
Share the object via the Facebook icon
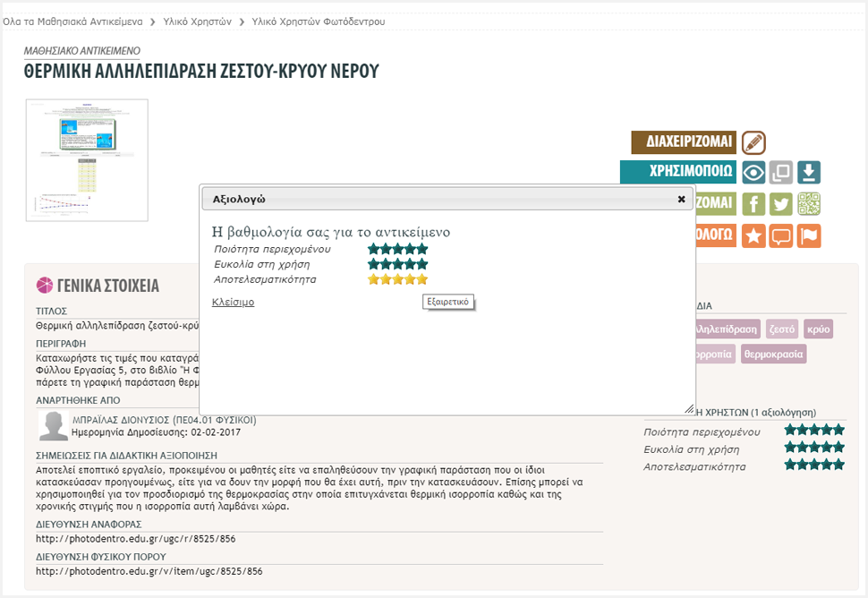pyautogui.click(x=753, y=204)
